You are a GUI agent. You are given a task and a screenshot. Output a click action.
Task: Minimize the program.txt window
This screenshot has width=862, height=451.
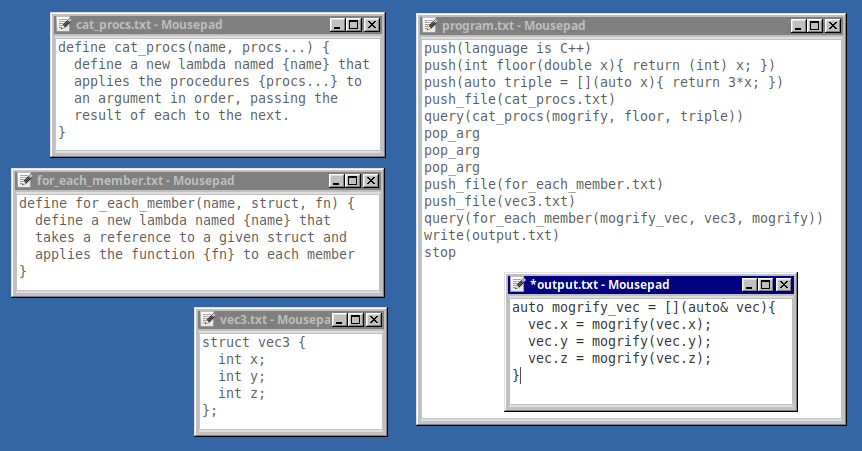[798, 25]
